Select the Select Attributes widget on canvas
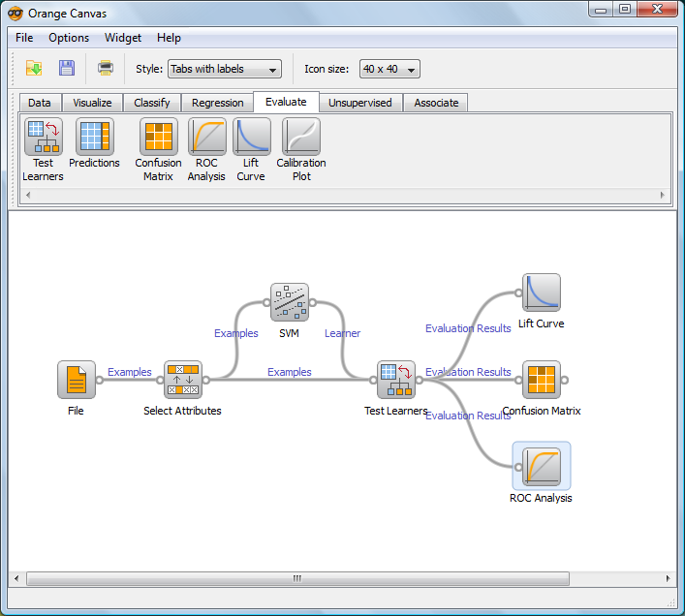 pos(182,380)
